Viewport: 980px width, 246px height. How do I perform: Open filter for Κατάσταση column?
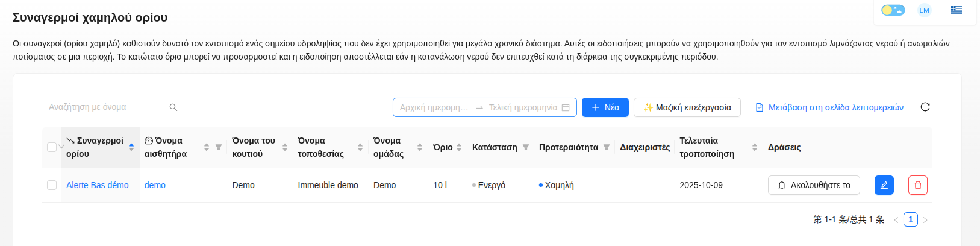pos(526,147)
